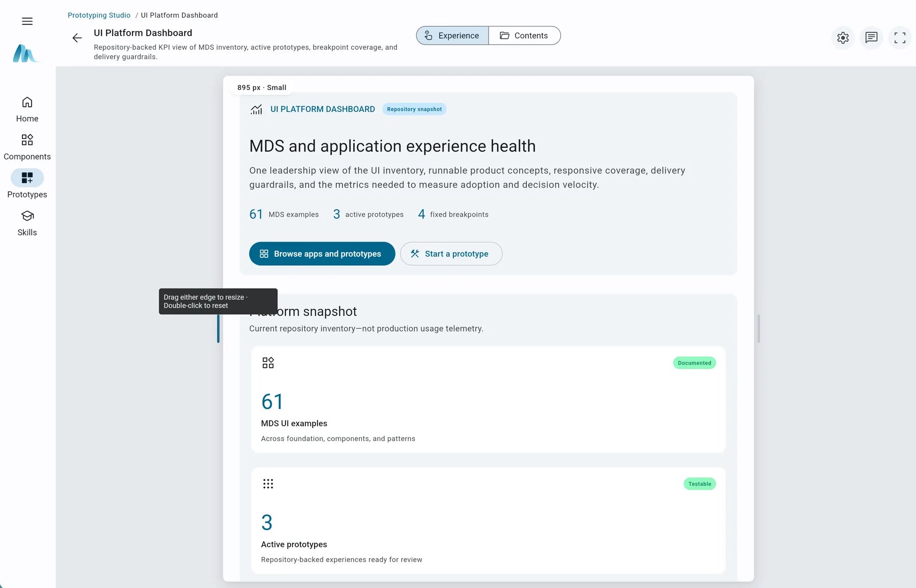Click Browse apps and prototypes button
This screenshot has width=916, height=588.
click(322, 254)
